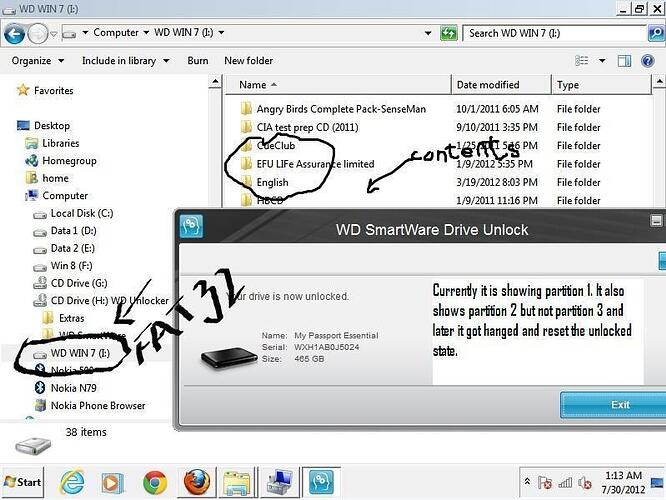Select Nokia Phone Browser item
The width and height of the screenshot is (666, 500).
(90, 406)
